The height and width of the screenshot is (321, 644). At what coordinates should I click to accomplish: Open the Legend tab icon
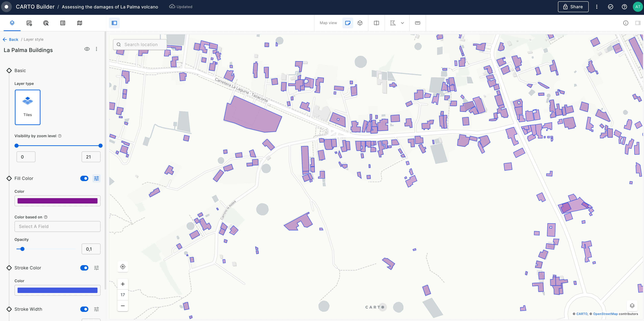coord(63,23)
